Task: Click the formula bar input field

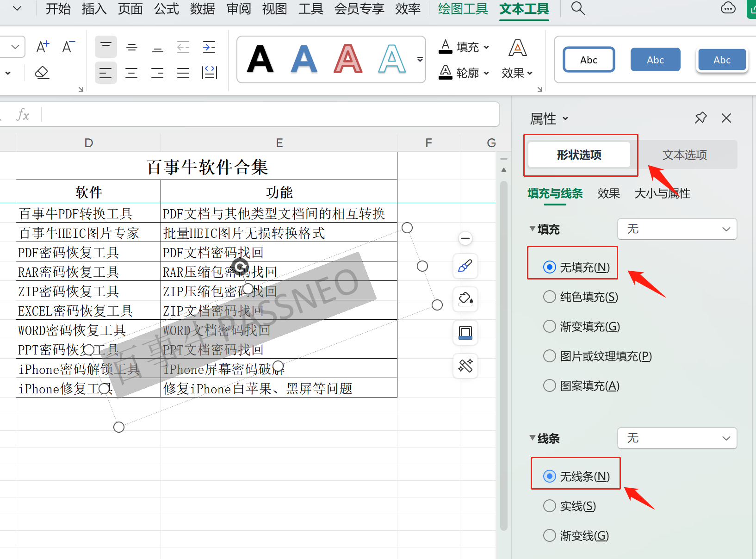Action: (x=271, y=114)
